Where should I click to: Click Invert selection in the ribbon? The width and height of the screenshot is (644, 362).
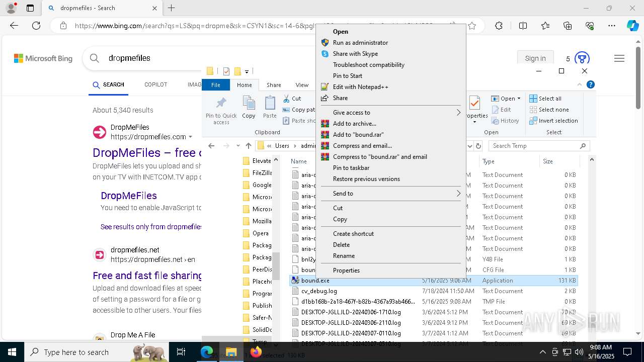tap(553, 121)
